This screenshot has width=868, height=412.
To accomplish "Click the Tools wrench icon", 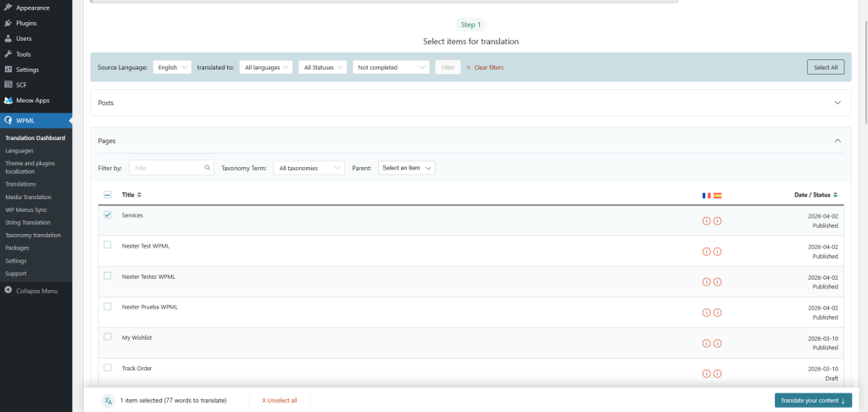I will coord(8,54).
